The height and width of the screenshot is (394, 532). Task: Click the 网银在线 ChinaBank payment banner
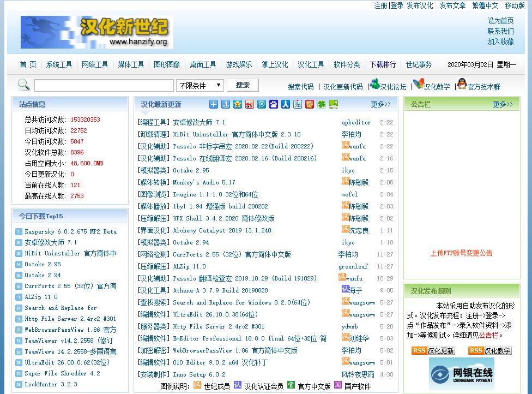[x=462, y=374]
